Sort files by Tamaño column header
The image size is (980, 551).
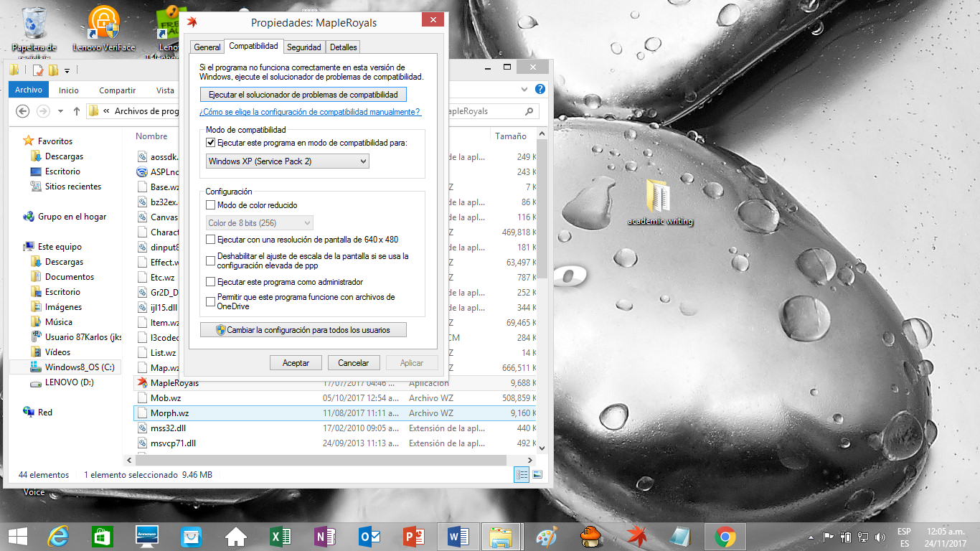tap(511, 136)
